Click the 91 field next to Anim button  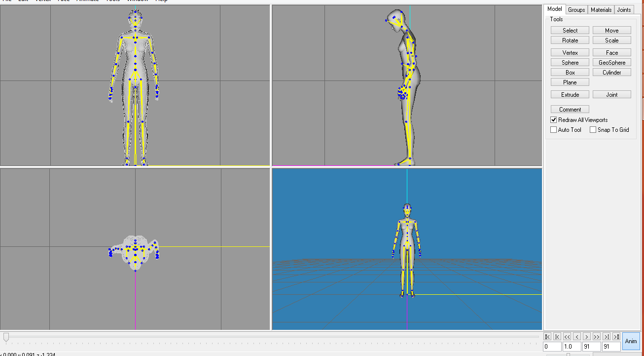tap(611, 347)
